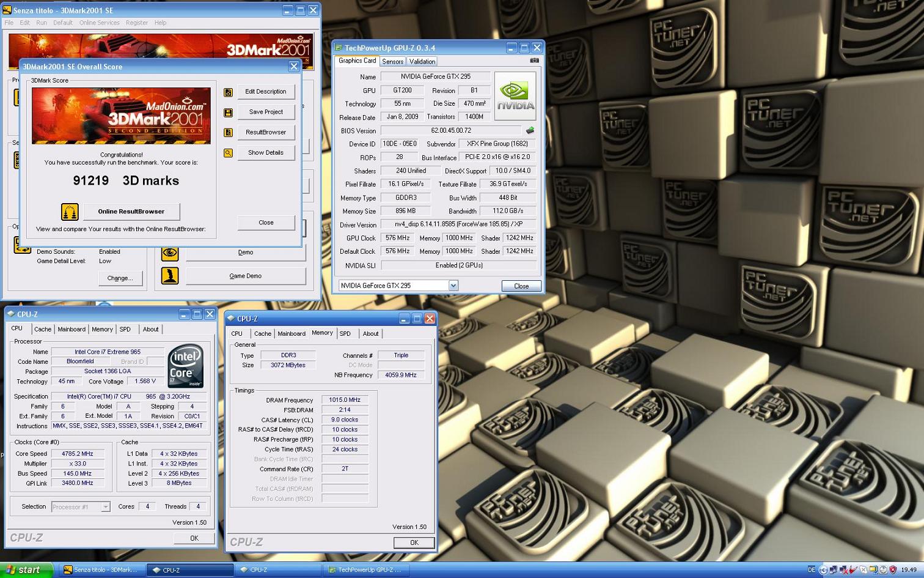Viewport: 924px width, 578px height.
Task: Click the Game Demo button
Action: coord(246,276)
